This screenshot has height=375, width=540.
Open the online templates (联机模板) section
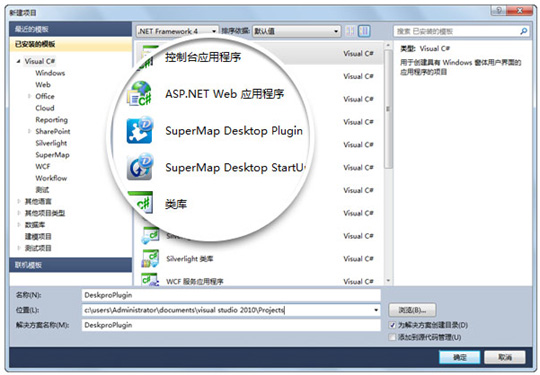(71, 265)
